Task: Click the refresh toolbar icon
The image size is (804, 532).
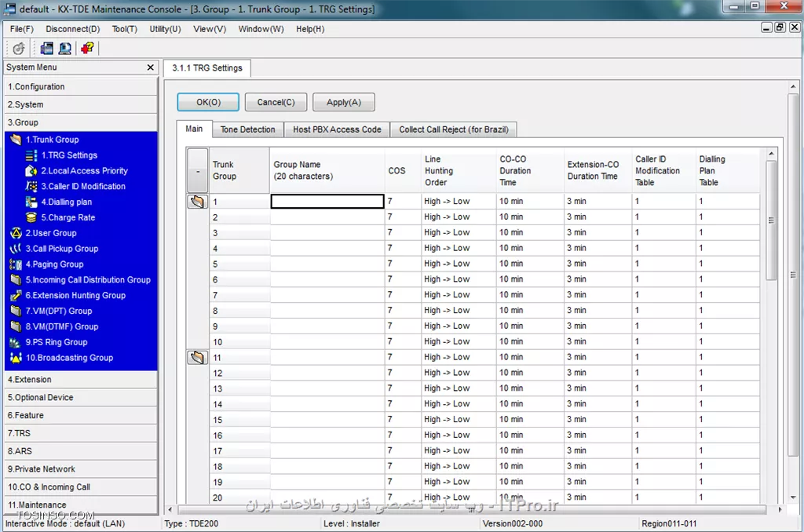Action: coord(19,49)
